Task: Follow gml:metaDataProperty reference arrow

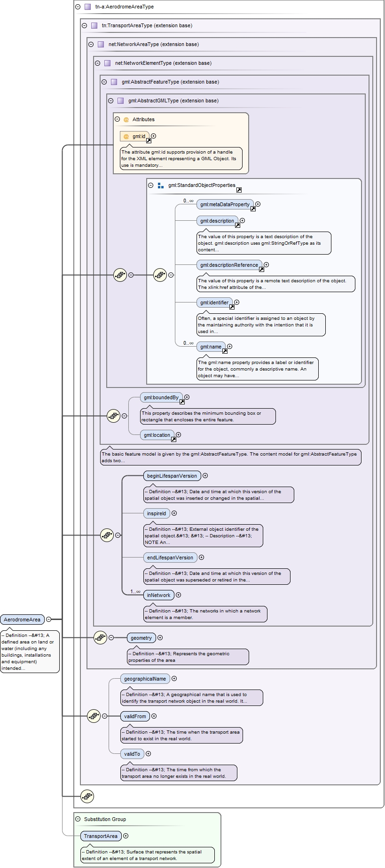Action: (x=253, y=209)
